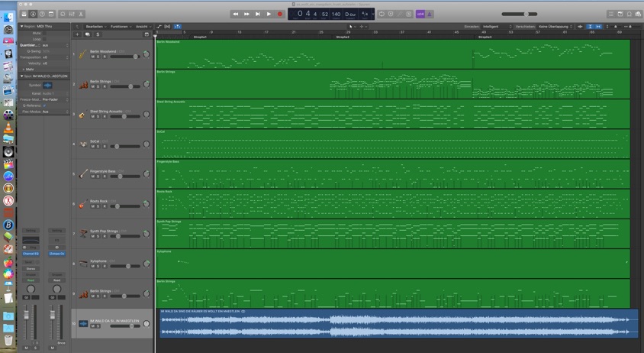
Task: Uncheck the Q-Referenz checkbox
Action: pos(44,105)
